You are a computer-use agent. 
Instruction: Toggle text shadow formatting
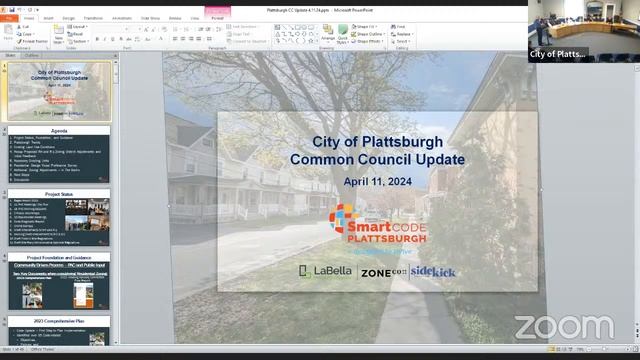(x=121, y=39)
